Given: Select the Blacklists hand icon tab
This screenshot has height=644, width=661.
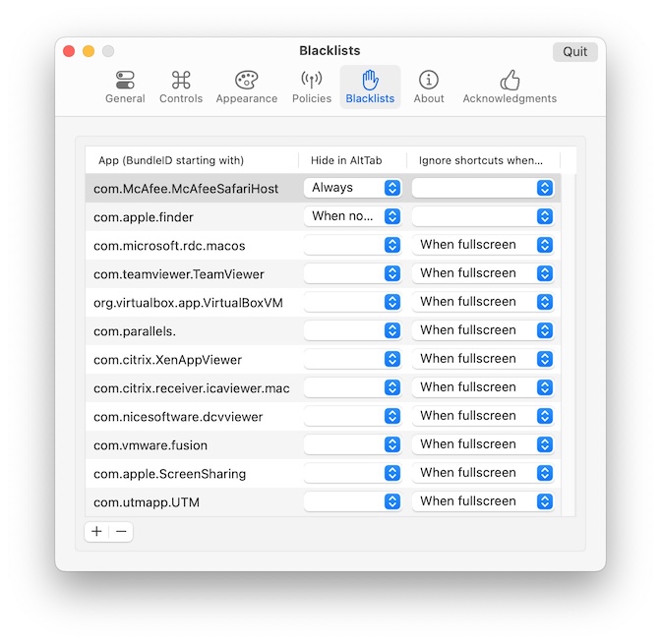Looking at the screenshot, I should (x=370, y=87).
